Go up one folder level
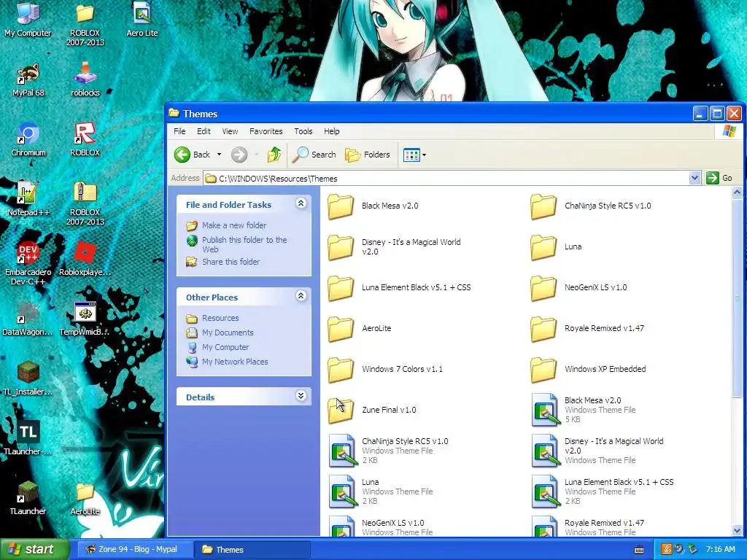Image resolution: width=747 pixels, height=560 pixels. pos(274,155)
